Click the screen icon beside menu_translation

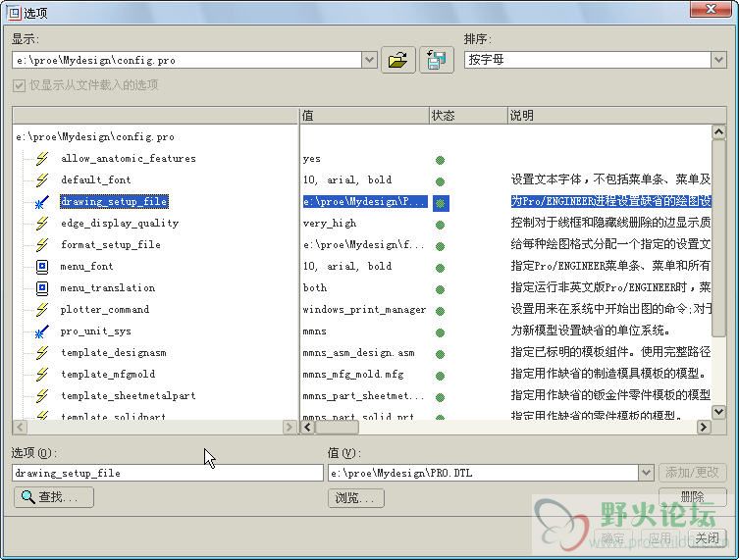click(42, 287)
